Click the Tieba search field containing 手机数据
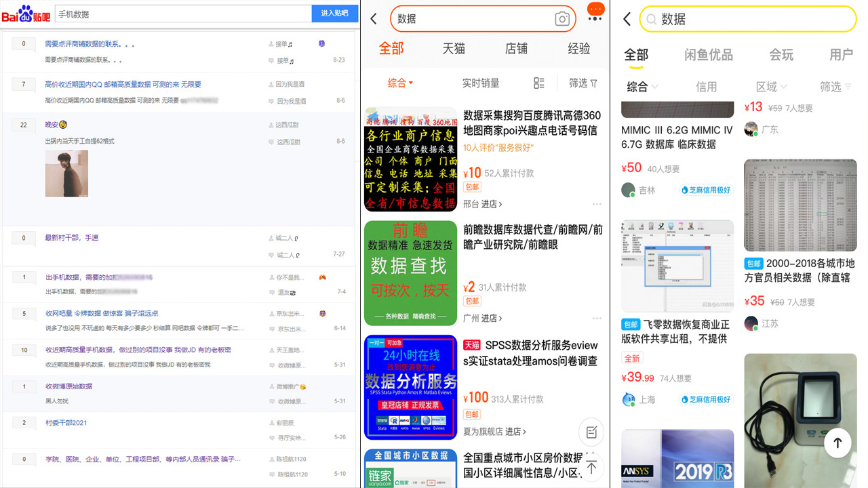 coord(182,14)
